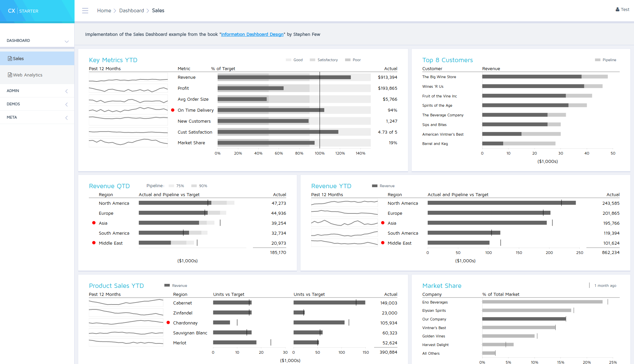Click red alert dot beside On Time Delivery

pos(173,110)
